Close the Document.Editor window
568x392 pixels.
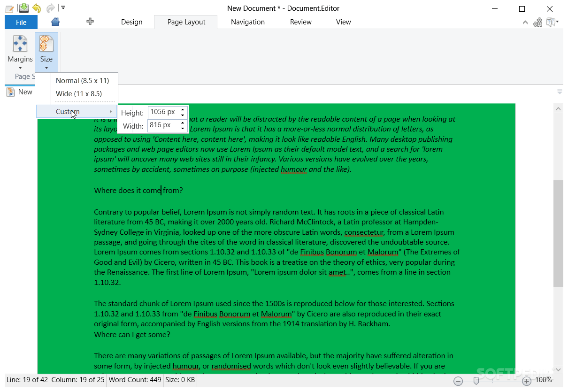tap(550, 8)
